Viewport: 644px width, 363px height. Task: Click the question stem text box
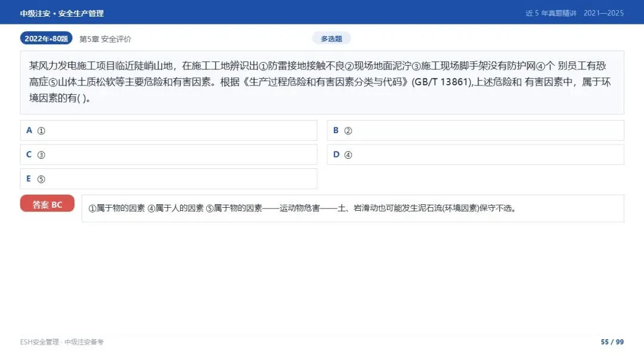click(x=322, y=82)
